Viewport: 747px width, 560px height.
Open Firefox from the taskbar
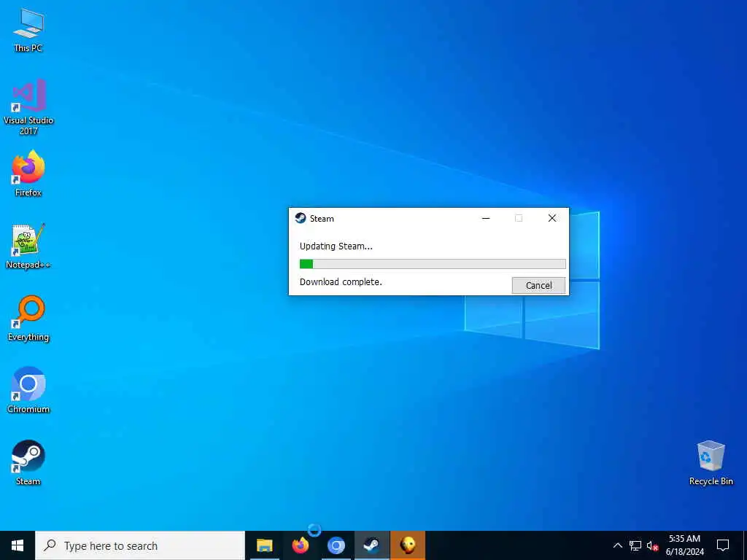[x=300, y=545]
